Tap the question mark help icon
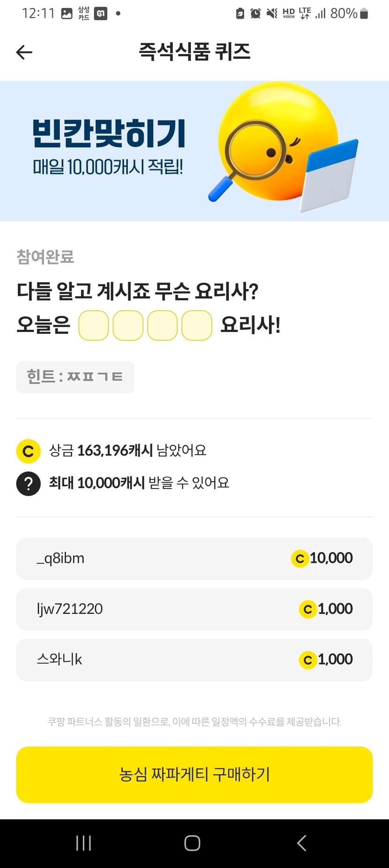Viewport: 389px width, 868px height. click(x=28, y=483)
